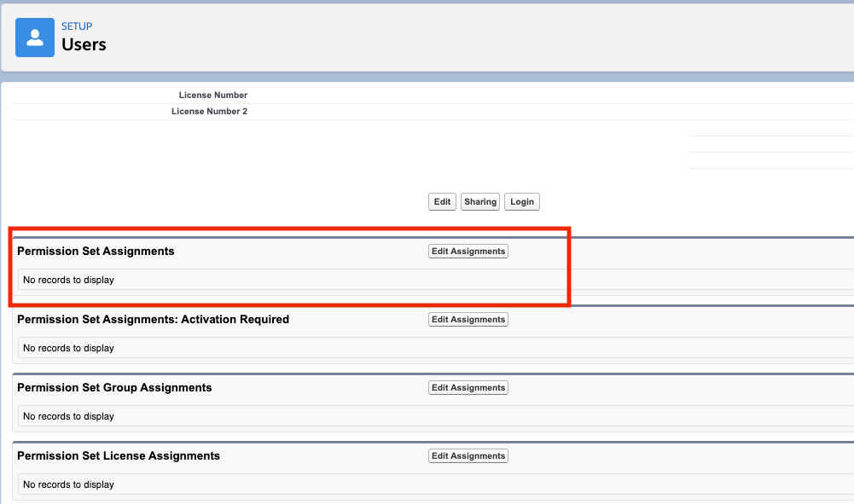Click the Edit button for user details

pyautogui.click(x=441, y=201)
